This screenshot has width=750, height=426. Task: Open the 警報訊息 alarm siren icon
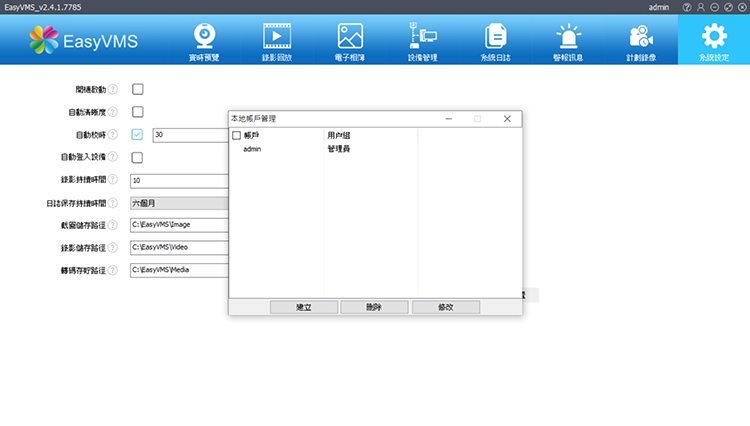pyautogui.click(x=568, y=38)
